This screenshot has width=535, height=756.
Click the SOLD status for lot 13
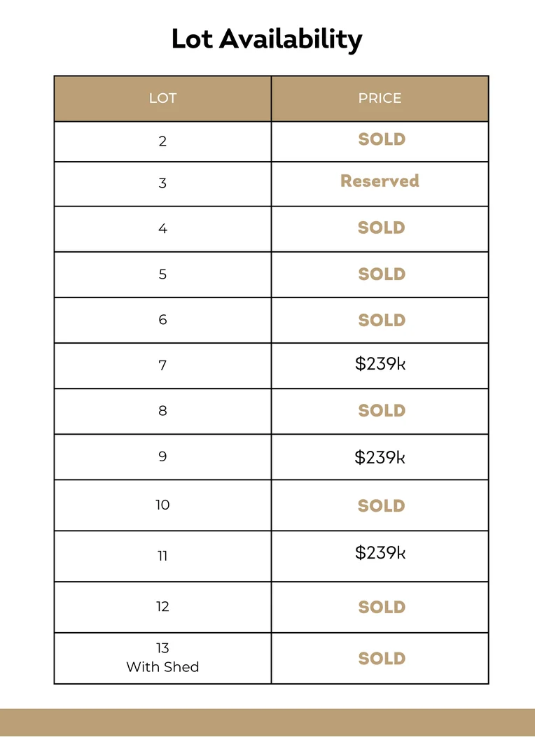[x=382, y=659]
